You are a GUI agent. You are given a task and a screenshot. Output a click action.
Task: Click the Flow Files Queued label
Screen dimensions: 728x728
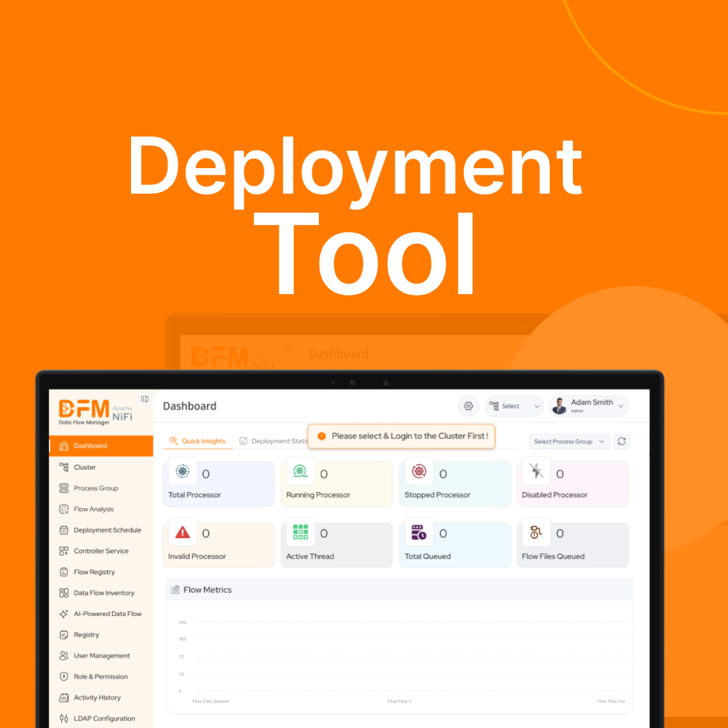point(553,556)
